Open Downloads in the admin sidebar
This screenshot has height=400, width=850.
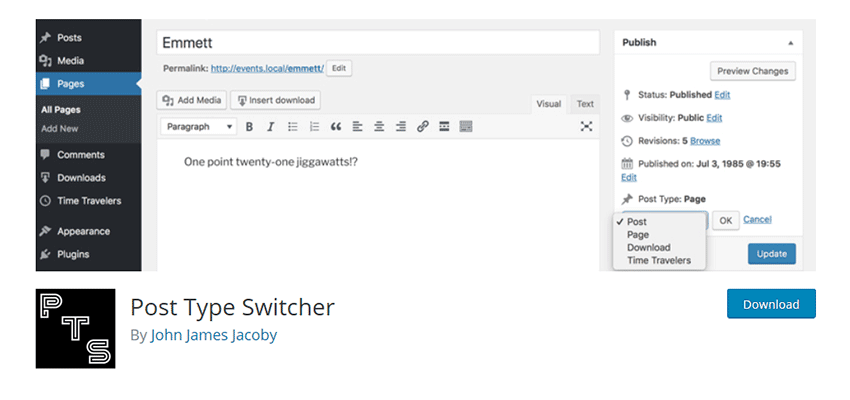click(x=81, y=178)
